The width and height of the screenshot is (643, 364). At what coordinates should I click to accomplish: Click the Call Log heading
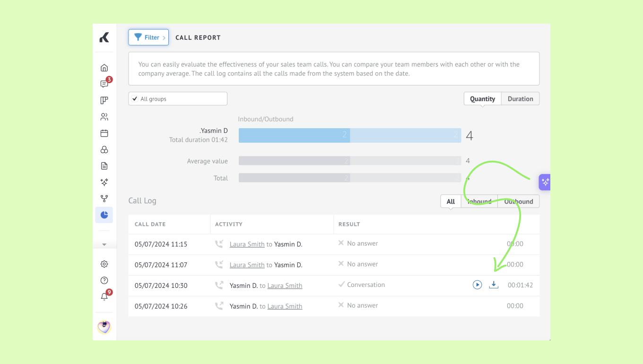142,200
